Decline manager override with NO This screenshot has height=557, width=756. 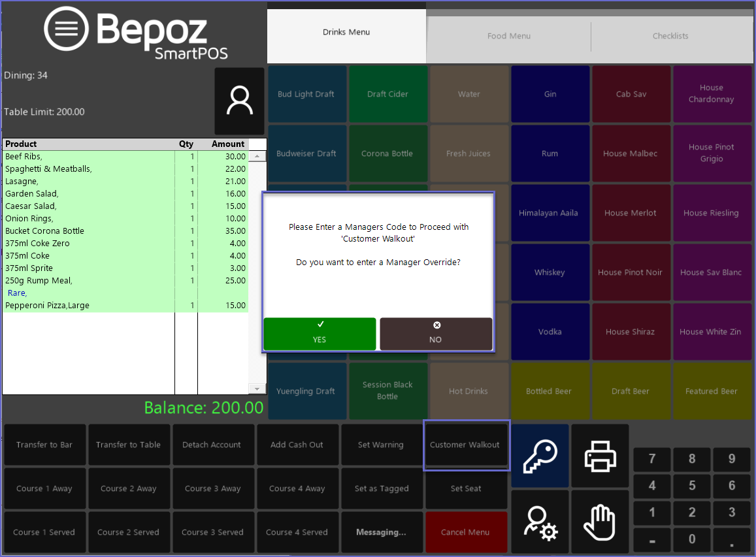point(436,334)
